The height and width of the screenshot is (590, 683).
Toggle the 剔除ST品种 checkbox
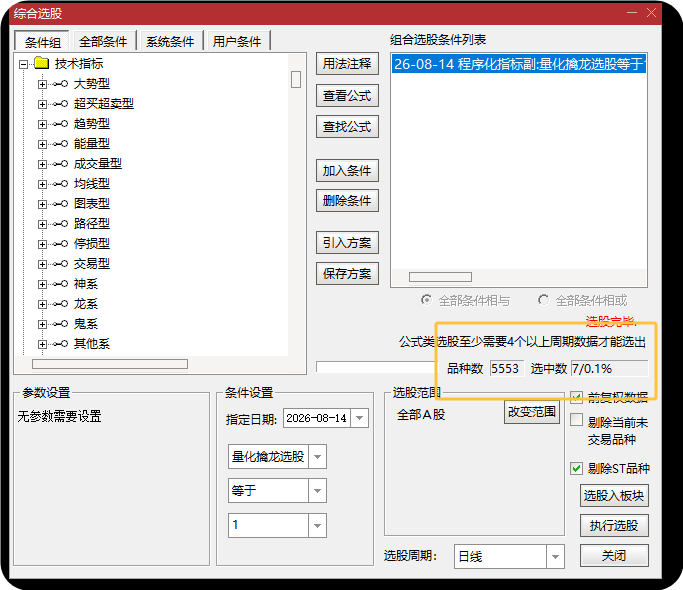click(x=576, y=468)
